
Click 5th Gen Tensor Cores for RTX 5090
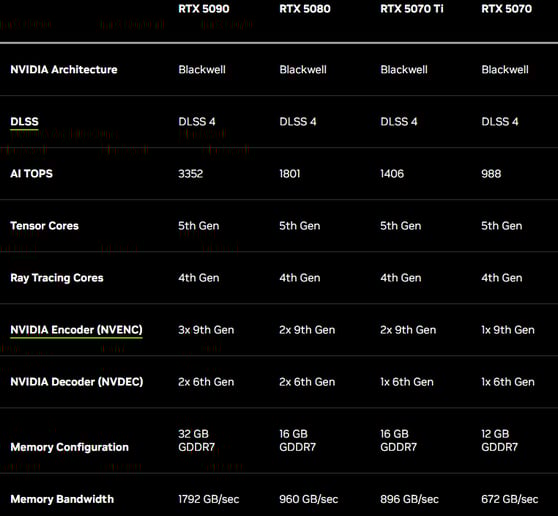tap(199, 226)
